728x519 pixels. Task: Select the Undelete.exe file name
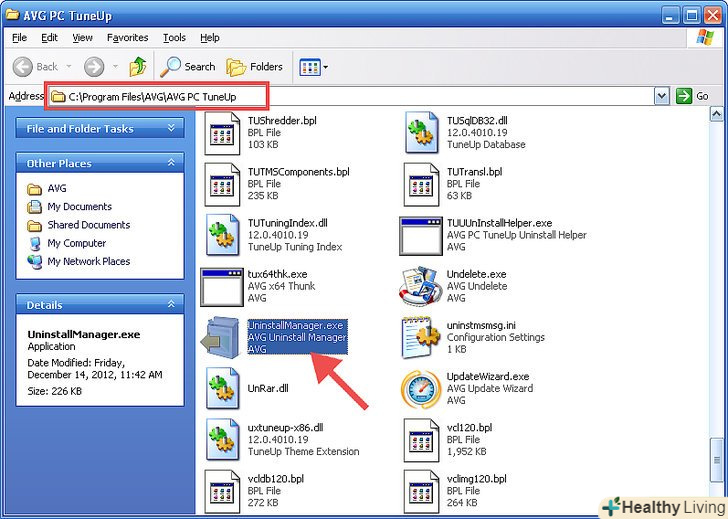click(476, 274)
